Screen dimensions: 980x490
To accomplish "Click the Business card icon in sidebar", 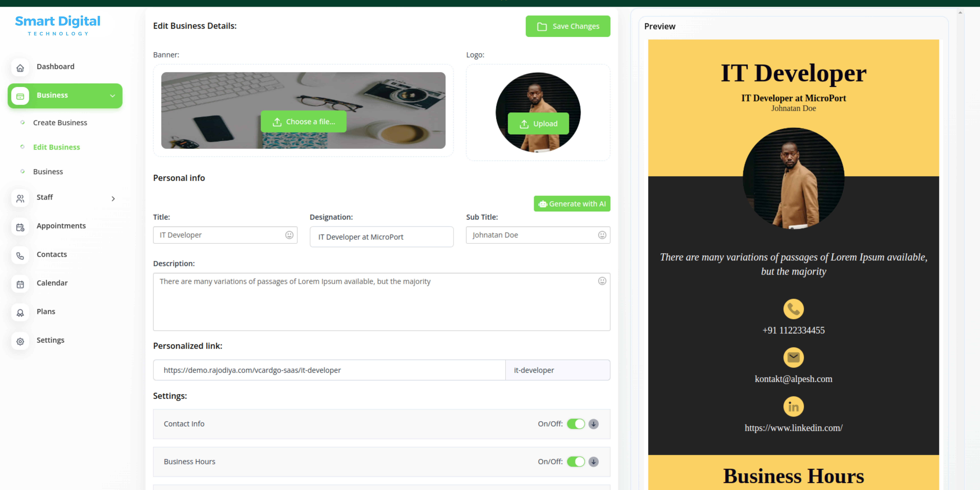I will click(20, 96).
